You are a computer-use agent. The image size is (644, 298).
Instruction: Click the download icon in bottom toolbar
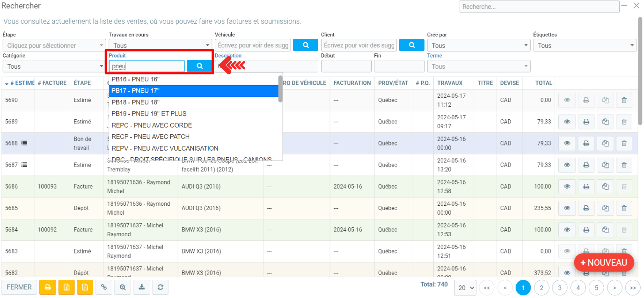tap(141, 287)
